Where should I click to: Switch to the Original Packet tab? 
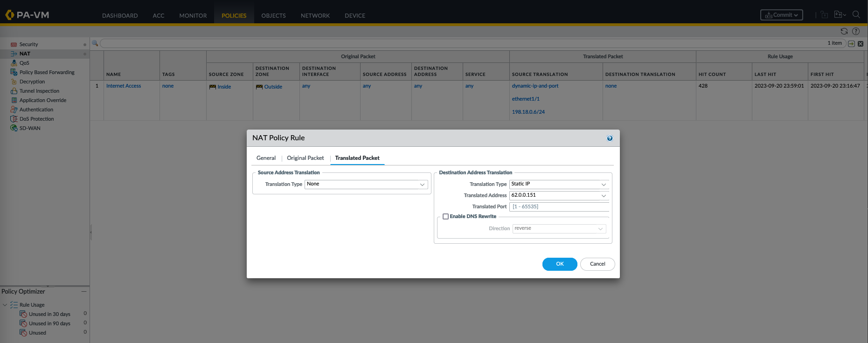click(x=305, y=158)
